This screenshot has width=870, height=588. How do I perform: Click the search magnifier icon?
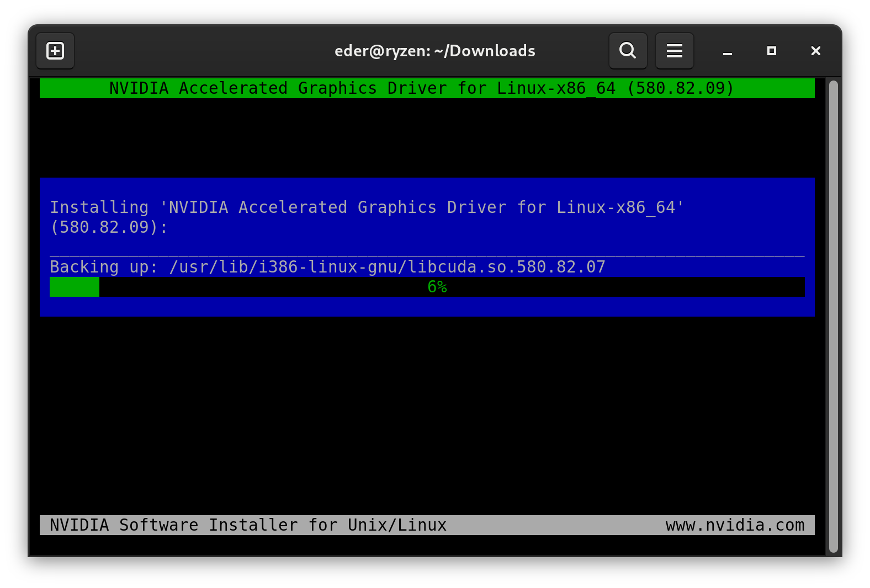(x=628, y=51)
